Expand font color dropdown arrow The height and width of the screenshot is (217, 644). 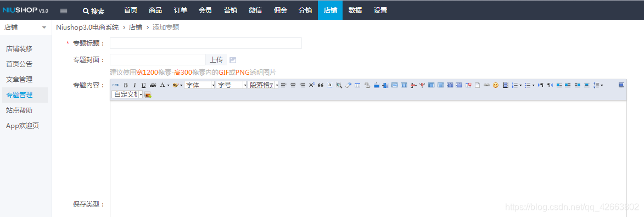[168, 85]
